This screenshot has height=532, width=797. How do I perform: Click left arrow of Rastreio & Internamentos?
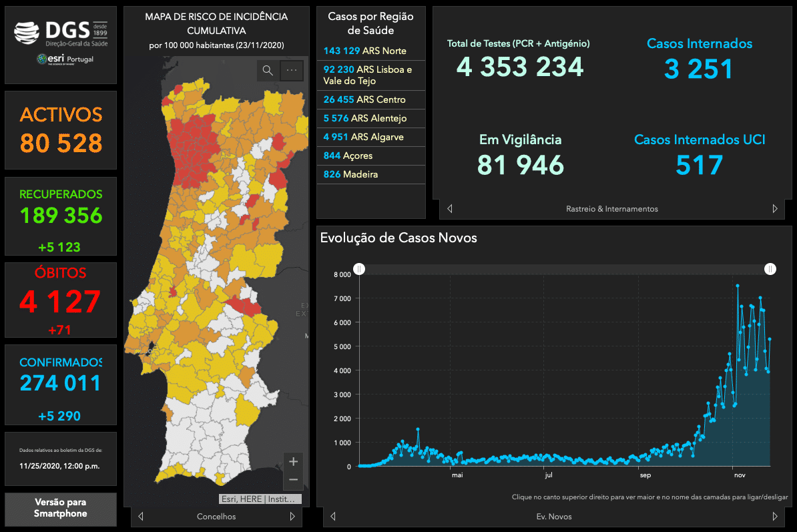pos(449,209)
